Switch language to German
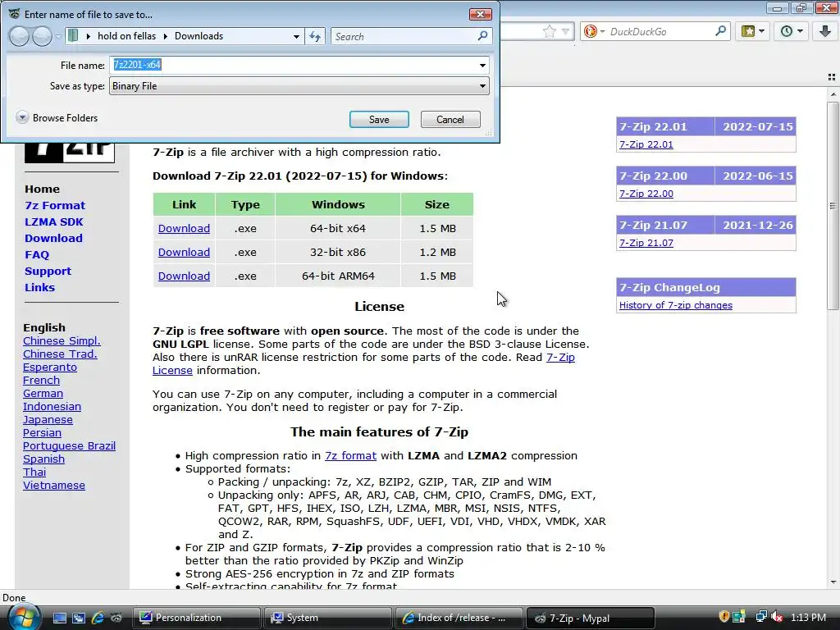 pyautogui.click(x=43, y=393)
